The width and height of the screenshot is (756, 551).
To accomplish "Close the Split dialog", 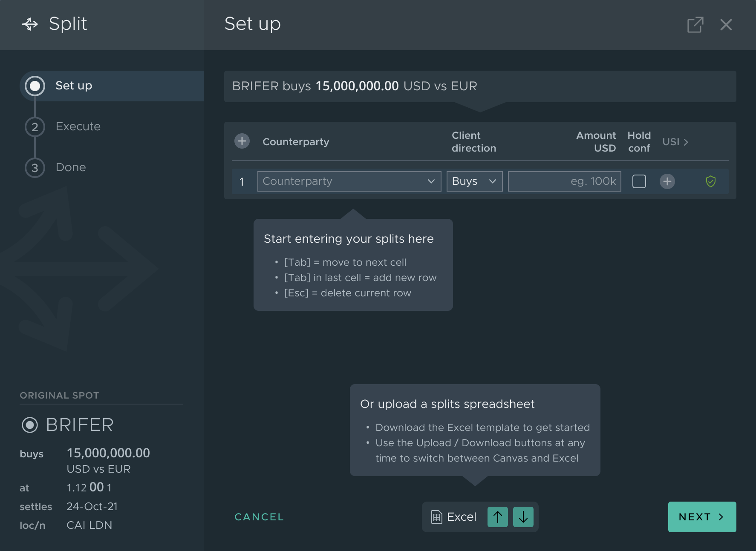I will (726, 25).
